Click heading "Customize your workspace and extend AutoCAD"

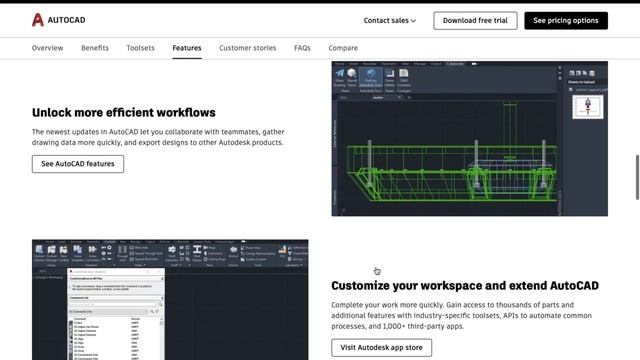click(465, 285)
